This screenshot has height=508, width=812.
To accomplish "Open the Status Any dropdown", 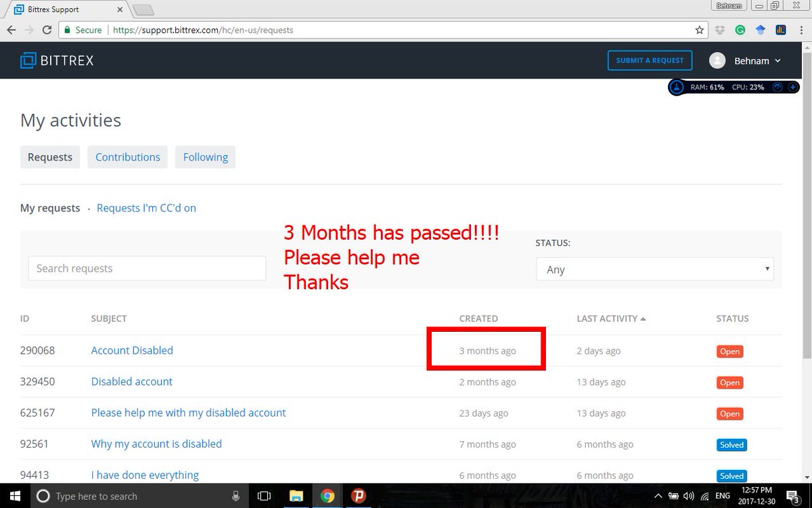I will pos(655,269).
